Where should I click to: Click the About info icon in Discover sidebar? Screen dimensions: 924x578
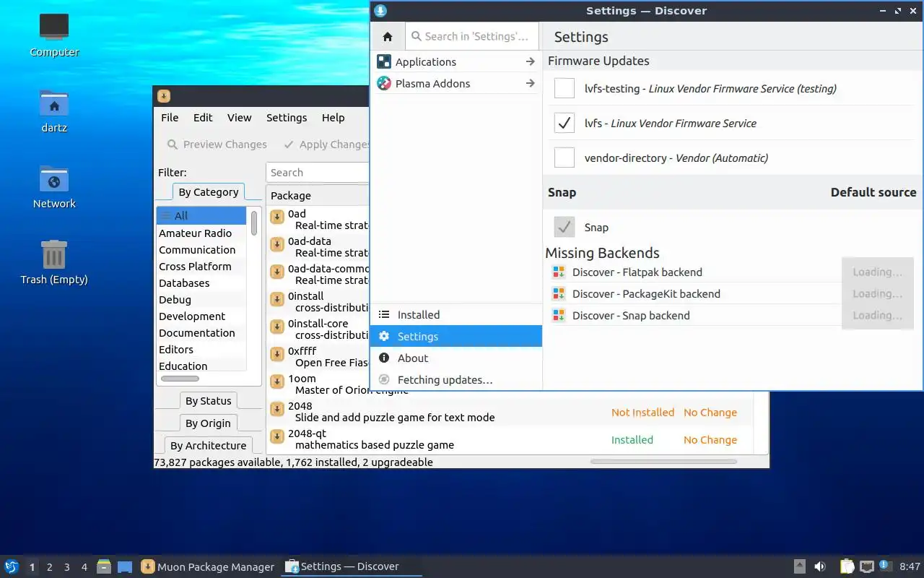[x=384, y=358]
